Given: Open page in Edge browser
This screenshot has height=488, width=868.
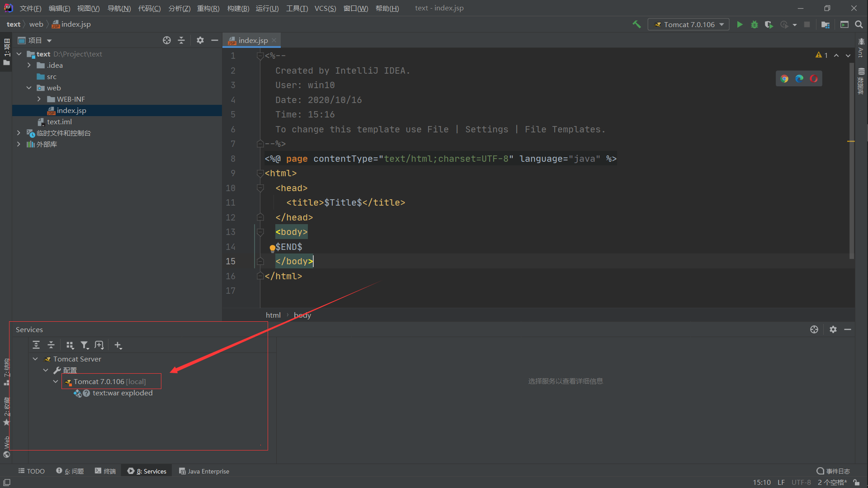Looking at the screenshot, I should click(799, 79).
